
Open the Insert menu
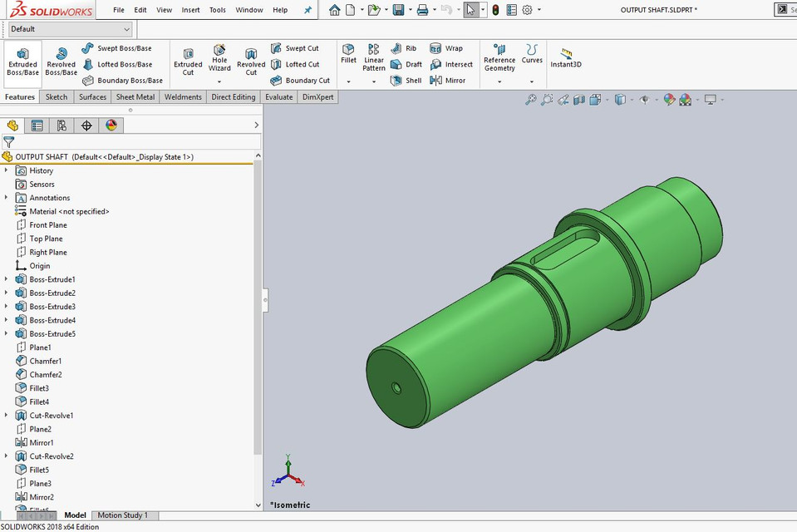point(190,10)
